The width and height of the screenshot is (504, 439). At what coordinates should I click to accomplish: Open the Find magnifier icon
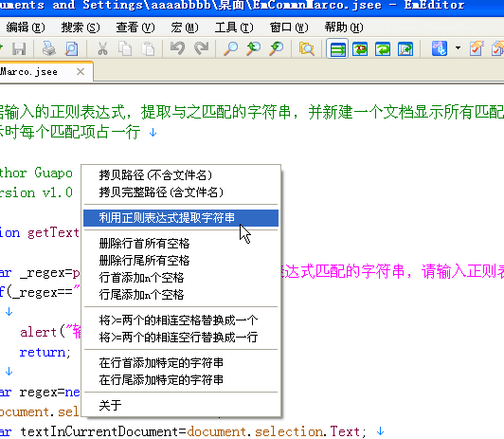click(230, 49)
